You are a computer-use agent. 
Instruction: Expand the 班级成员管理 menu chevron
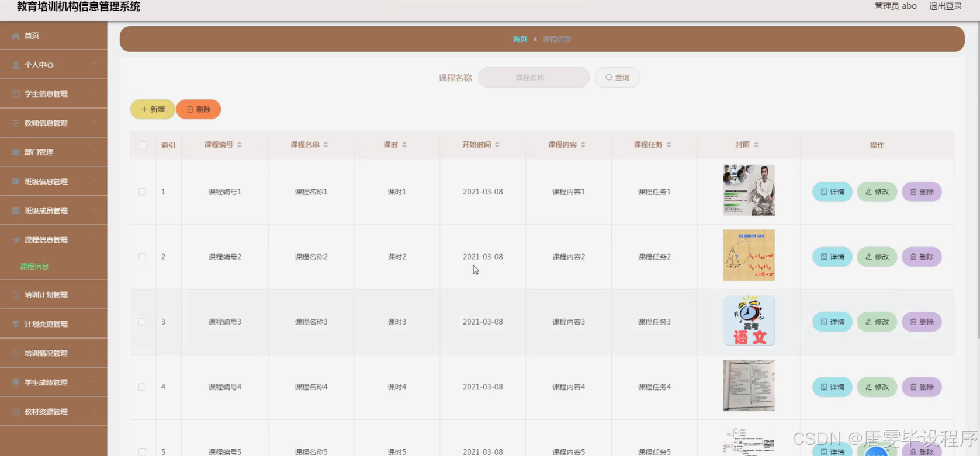click(x=94, y=210)
